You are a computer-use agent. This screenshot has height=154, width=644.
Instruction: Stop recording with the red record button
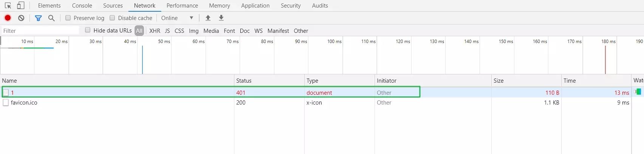coord(8,18)
